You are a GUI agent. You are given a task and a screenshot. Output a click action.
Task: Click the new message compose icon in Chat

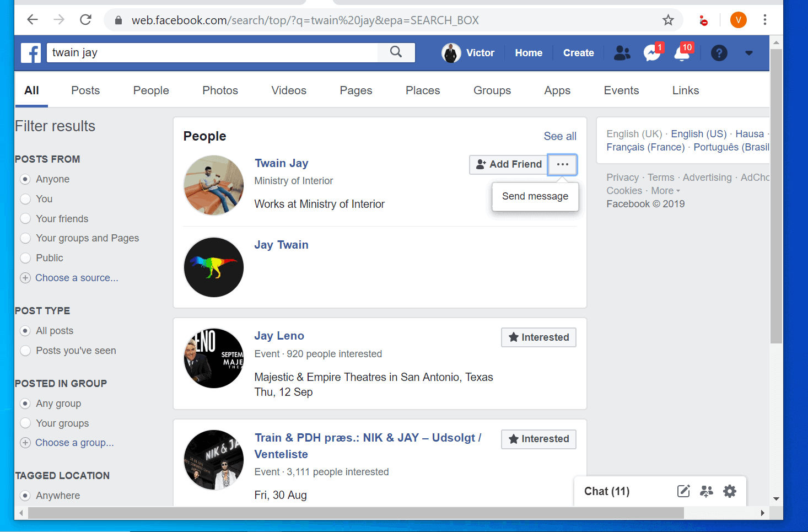(683, 491)
